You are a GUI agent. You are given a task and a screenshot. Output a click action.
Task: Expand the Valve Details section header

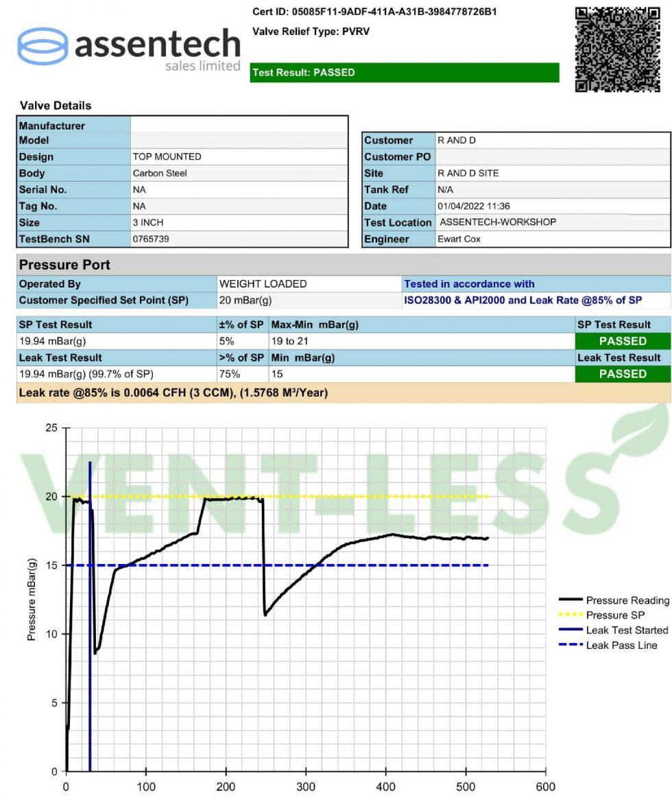(x=55, y=106)
